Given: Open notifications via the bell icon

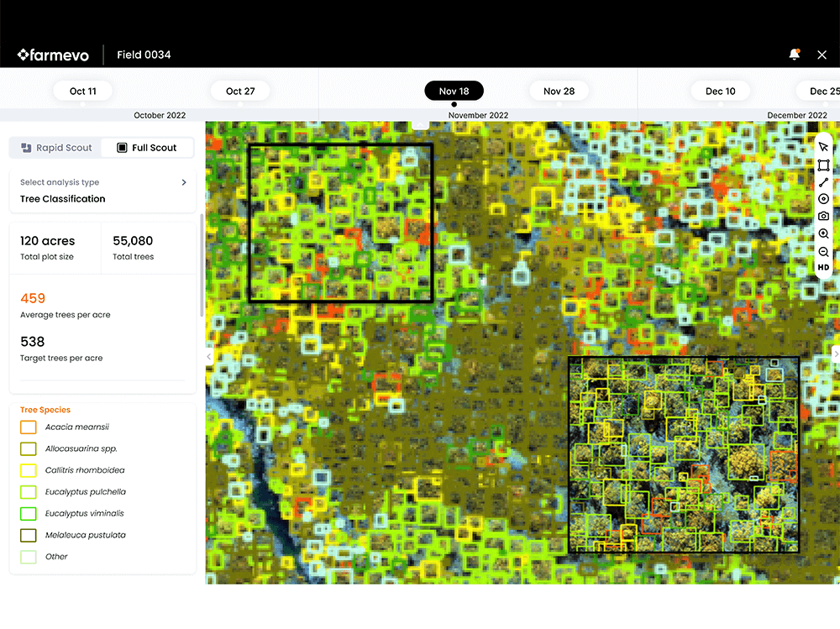Looking at the screenshot, I should tap(794, 55).
